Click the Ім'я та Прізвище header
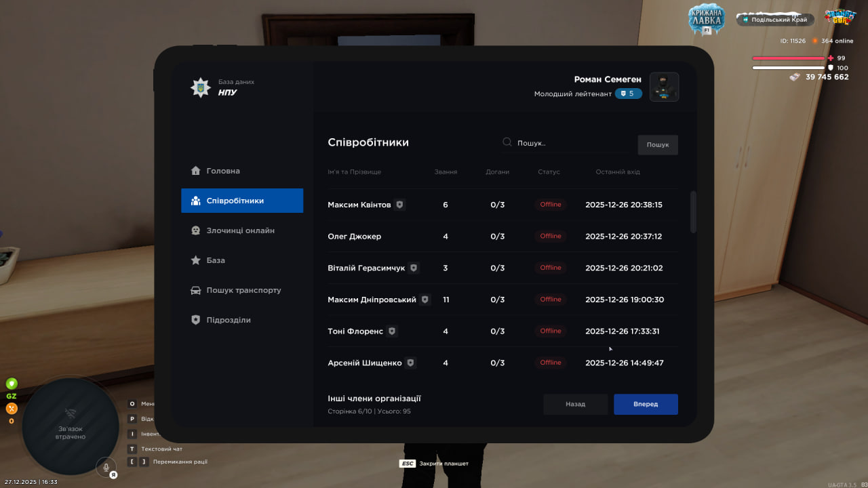Image resolution: width=868 pixels, height=488 pixels. click(354, 172)
